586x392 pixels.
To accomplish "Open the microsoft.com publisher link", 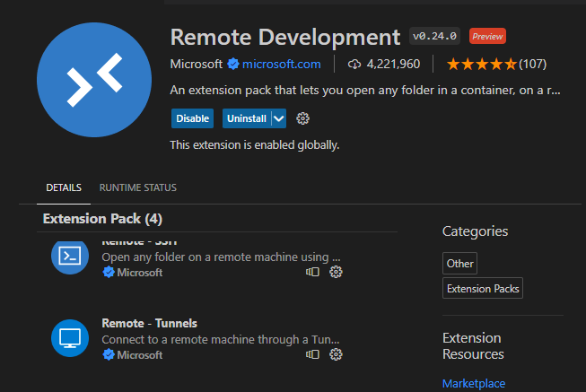I will (281, 64).
